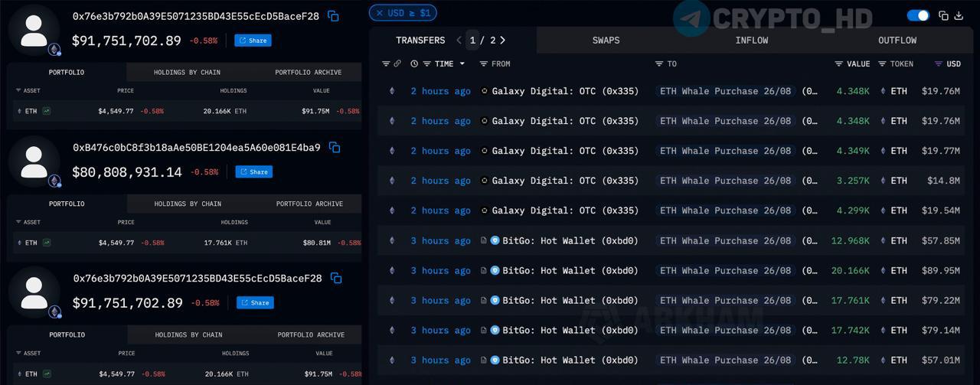The width and height of the screenshot is (980, 385).
Task: Copy the address beside the bottommost 0x76e3b792 wallet
Action: (x=335, y=279)
